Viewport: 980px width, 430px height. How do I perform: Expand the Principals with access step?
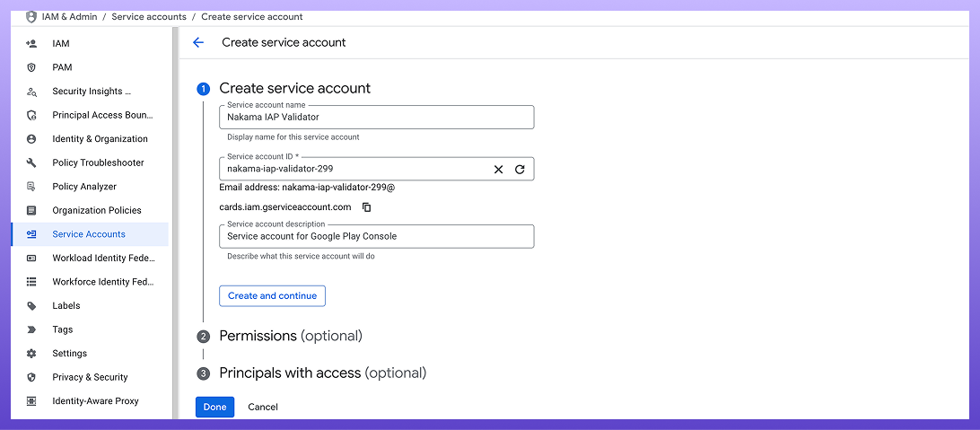coord(322,373)
